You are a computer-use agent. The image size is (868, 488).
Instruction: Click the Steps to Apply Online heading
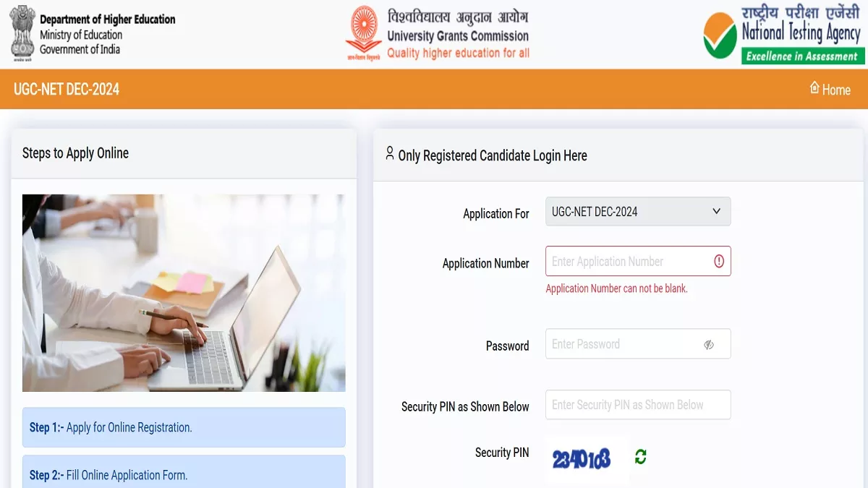[x=75, y=153]
